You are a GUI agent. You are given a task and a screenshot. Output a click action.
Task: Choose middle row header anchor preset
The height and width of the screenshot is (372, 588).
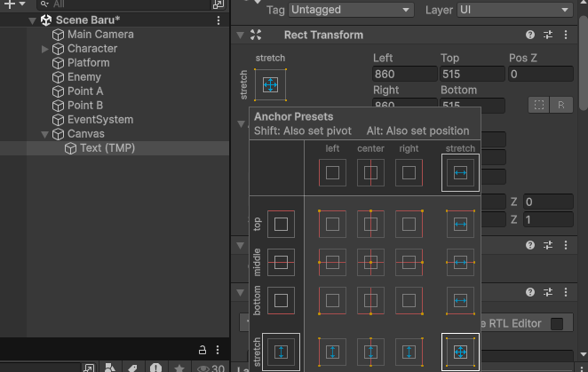click(x=281, y=263)
